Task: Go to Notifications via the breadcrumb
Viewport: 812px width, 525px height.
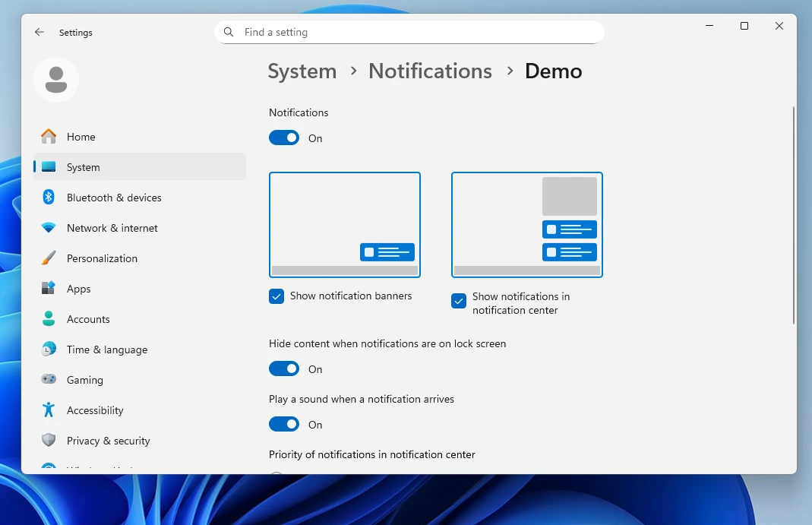Action: click(x=430, y=71)
